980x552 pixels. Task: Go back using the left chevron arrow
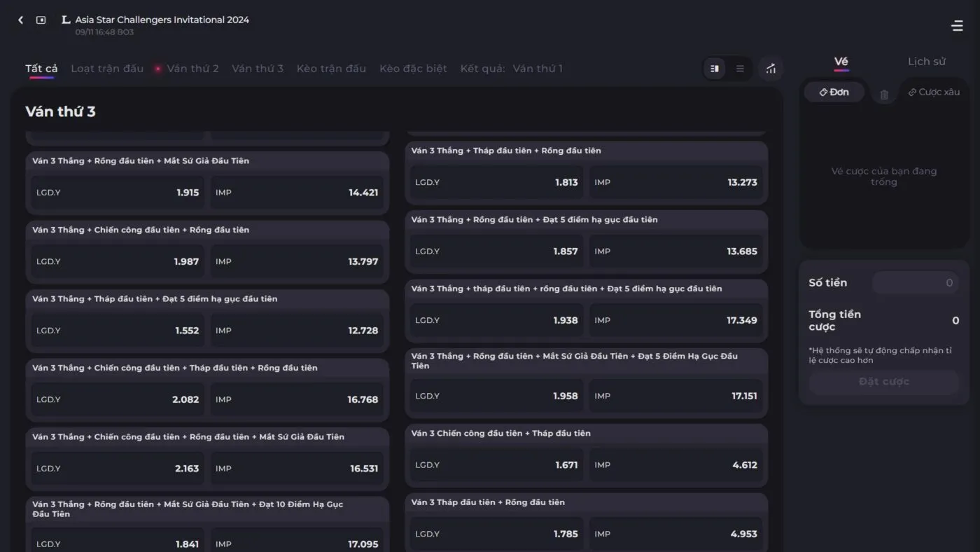point(20,20)
